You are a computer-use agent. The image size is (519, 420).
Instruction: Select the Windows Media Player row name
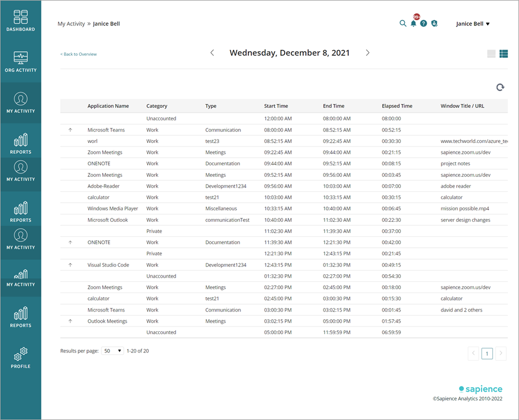point(113,209)
